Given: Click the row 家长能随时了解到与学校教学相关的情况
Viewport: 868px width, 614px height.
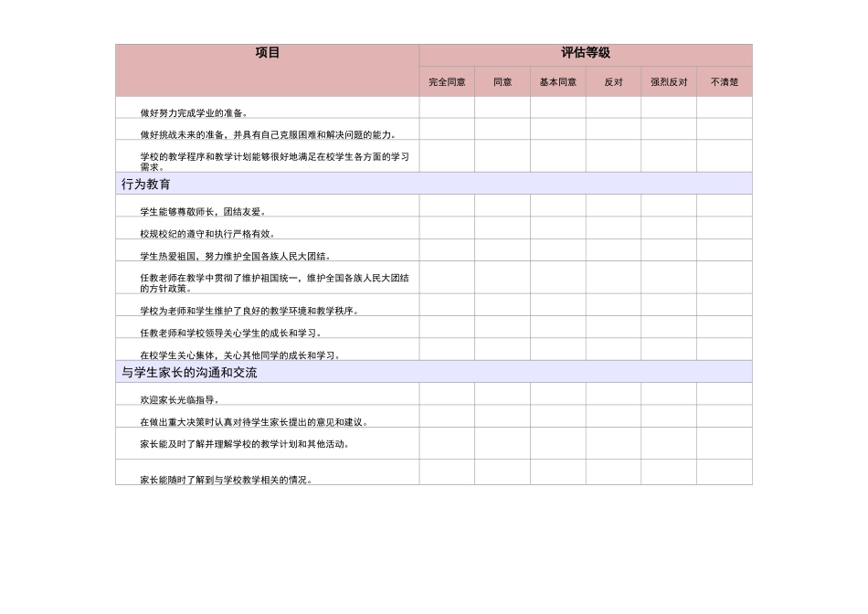Looking at the screenshot, I should point(434,472).
